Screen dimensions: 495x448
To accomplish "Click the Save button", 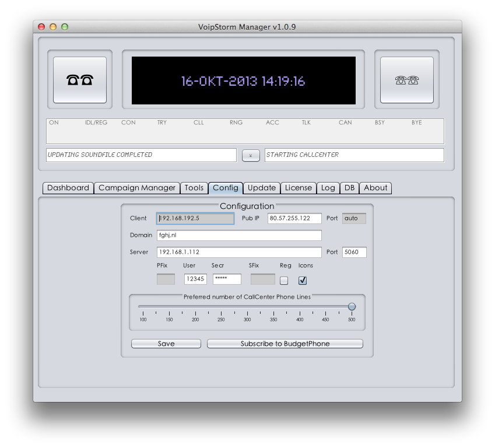I will pos(166,344).
